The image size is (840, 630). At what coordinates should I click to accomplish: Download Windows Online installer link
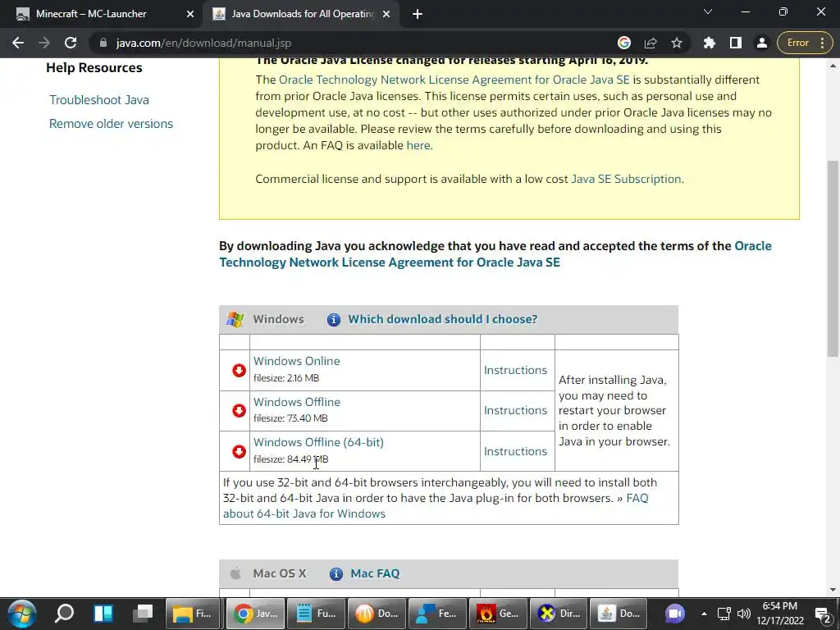tap(296, 361)
